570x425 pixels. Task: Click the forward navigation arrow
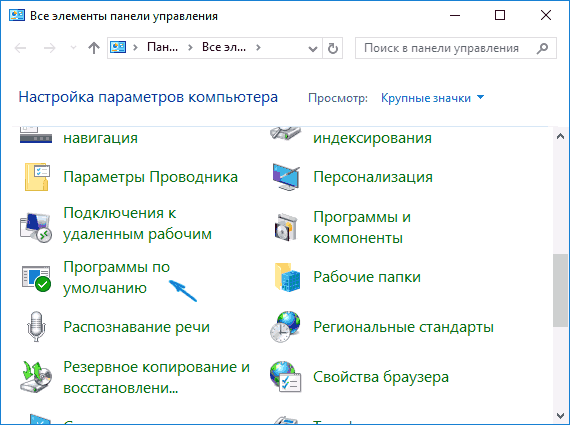(49, 48)
